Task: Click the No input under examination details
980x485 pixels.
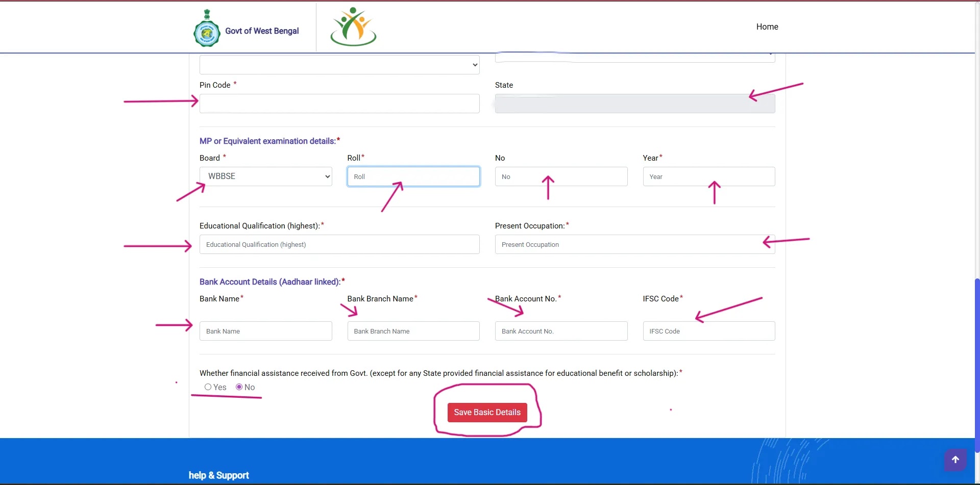Action: point(561,176)
